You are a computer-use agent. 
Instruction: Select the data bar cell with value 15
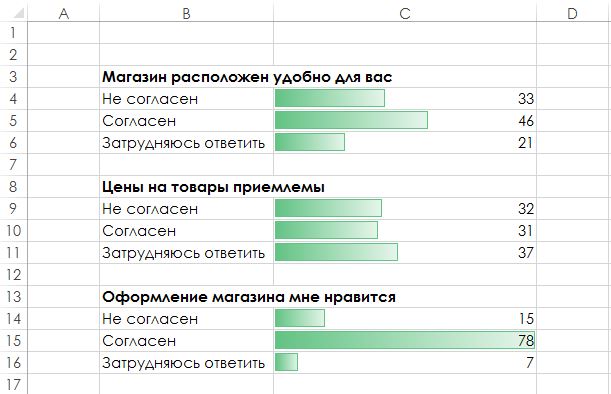tap(405, 318)
